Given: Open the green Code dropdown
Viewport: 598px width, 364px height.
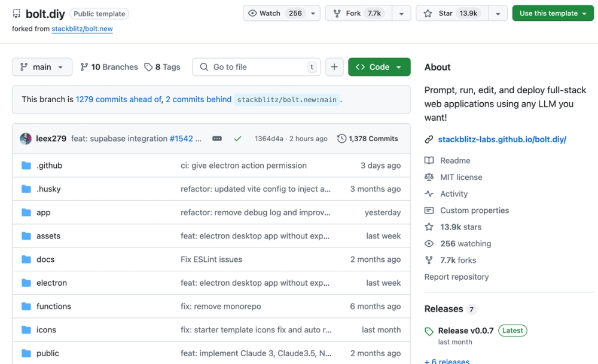Looking at the screenshot, I should click(380, 67).
